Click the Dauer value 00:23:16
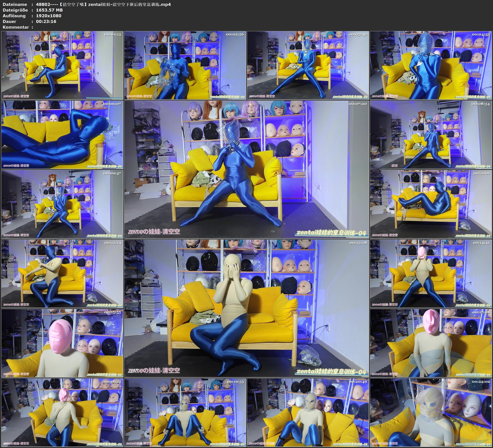 (46, 22)
